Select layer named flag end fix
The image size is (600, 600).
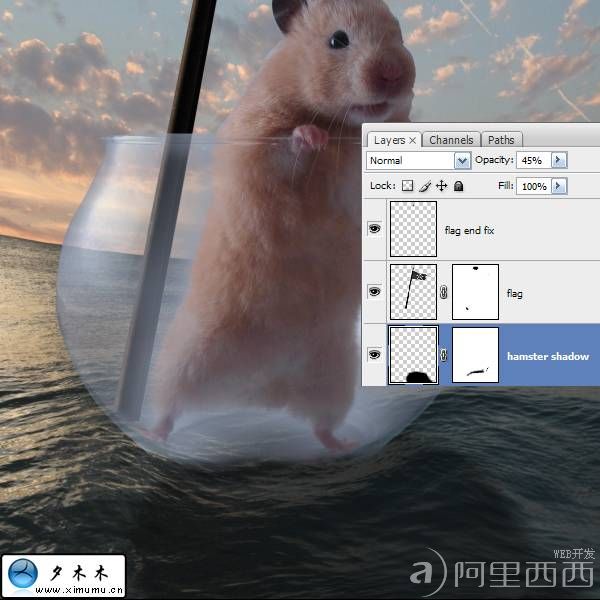(469, 230)
